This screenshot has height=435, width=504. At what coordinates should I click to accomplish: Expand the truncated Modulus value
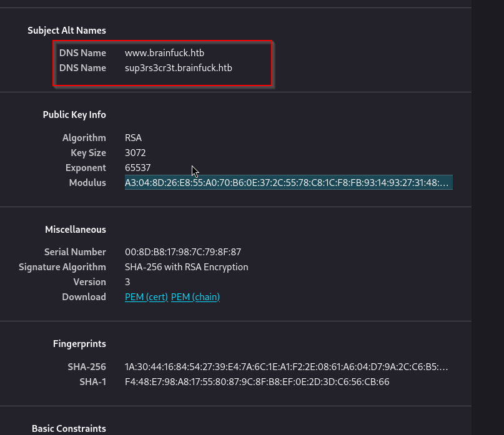point(287,183)
